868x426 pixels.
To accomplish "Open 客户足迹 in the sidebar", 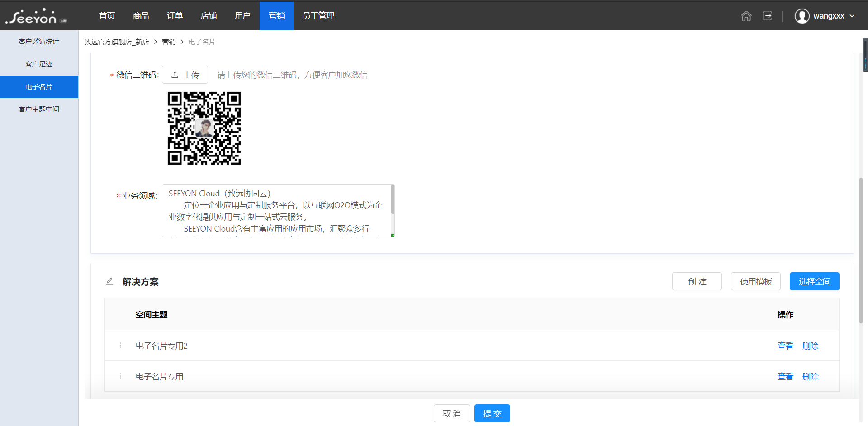I will (x=39, y=64).
